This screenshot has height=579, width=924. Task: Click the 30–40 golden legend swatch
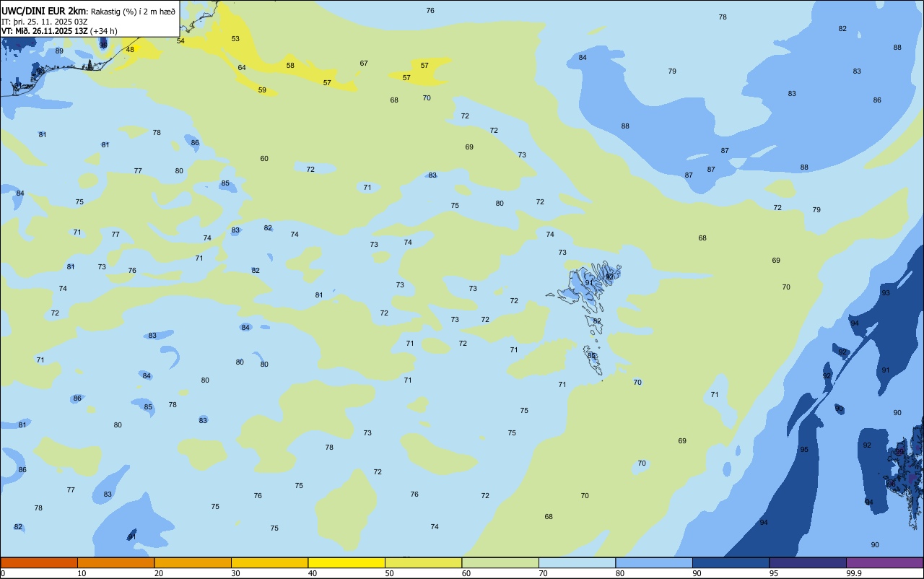pyautogui.click(x=269, y=562)
